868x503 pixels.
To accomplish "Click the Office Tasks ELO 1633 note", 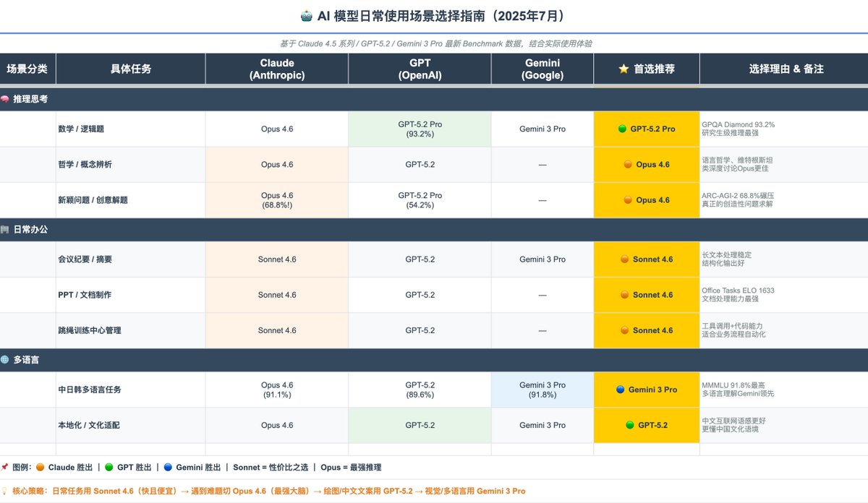I will (738, 291).
